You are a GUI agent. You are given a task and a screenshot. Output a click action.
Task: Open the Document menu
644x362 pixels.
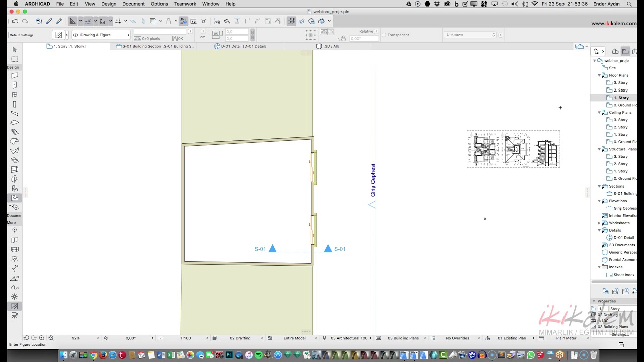tap(133, 4)
